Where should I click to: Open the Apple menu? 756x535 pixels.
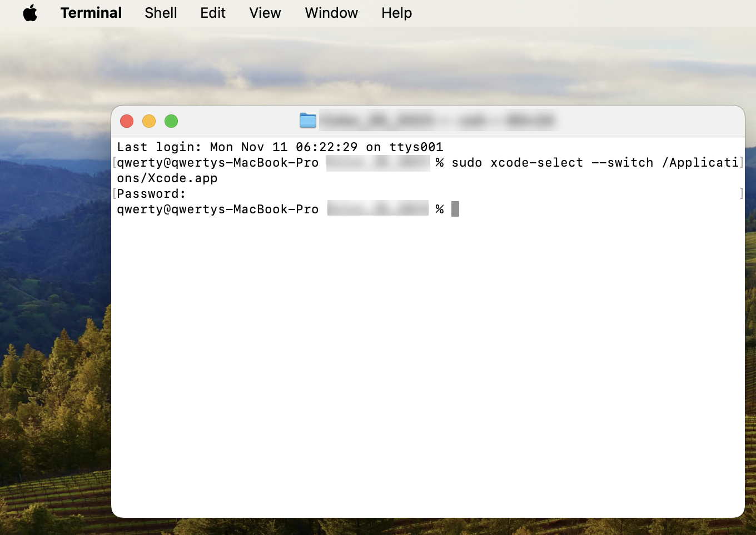(31, 13)
